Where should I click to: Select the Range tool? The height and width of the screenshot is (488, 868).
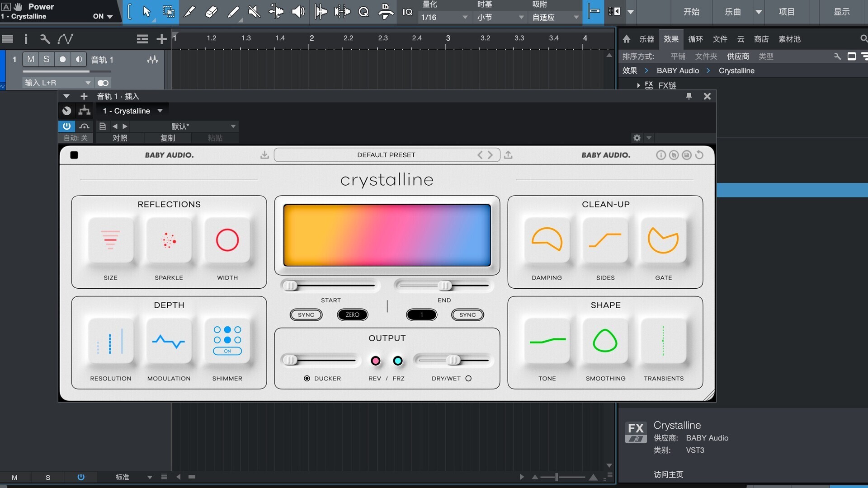pyautogui.click(x=169, y=11)
